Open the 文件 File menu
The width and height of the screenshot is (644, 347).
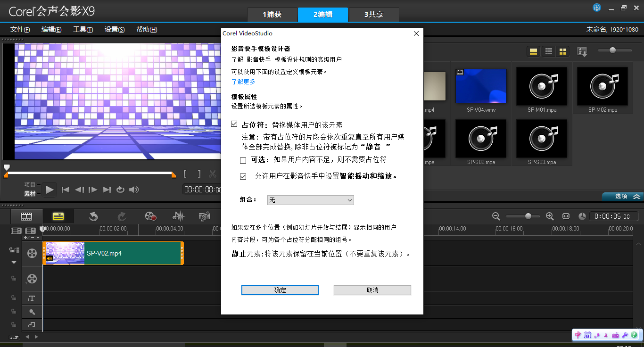click(x=20, y=29)
